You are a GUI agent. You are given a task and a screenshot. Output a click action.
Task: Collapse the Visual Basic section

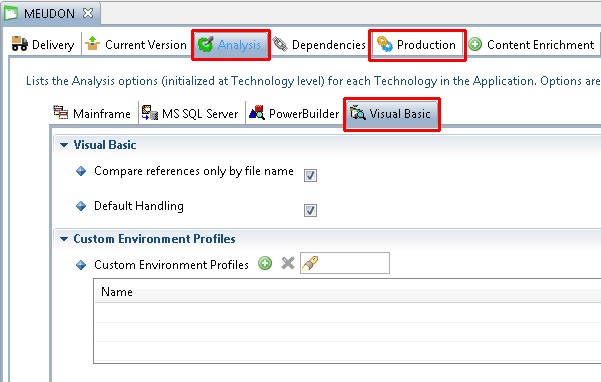64,145
